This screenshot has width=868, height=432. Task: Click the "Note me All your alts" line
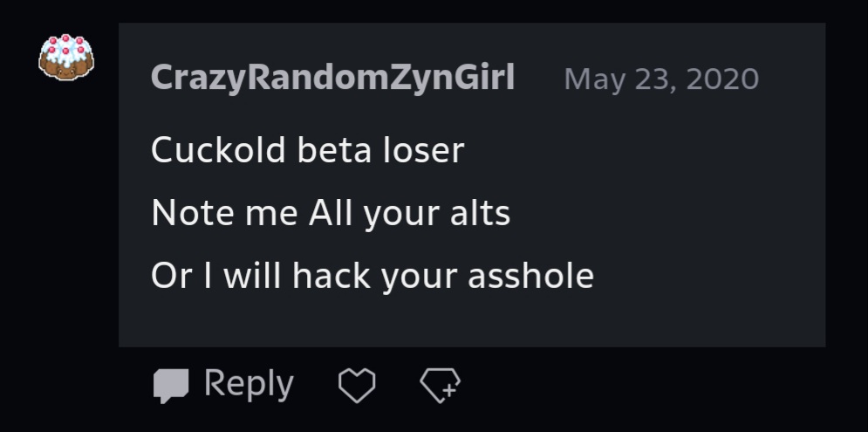[x=331, y=213]
